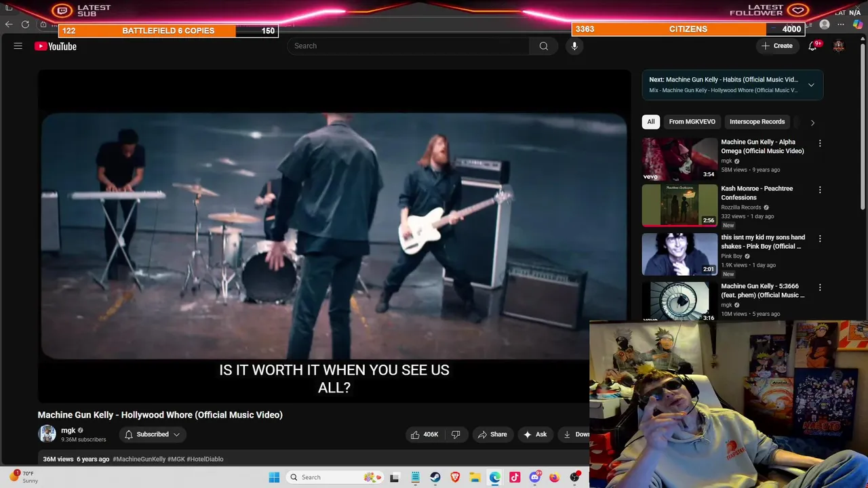
Task: Open the Rozzilla Records channel name
Action: tap(741, 207)
